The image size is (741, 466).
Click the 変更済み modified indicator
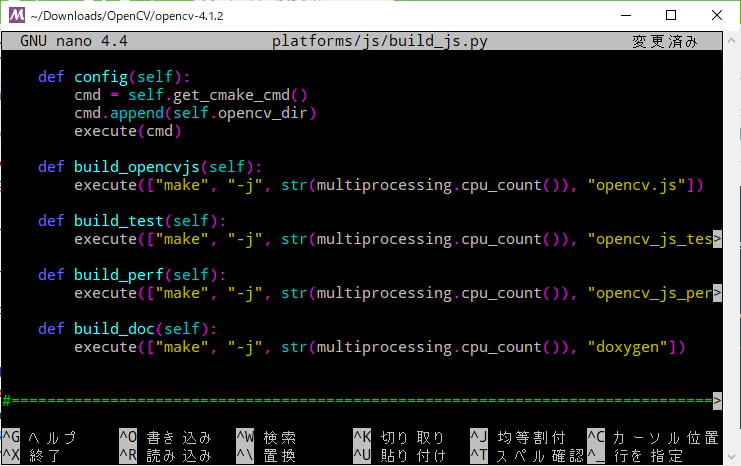(664, 41)
